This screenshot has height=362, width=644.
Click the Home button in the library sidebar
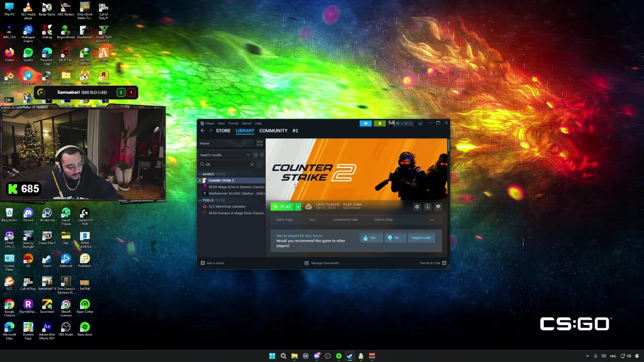pyautogui.click(x=227, y=143)
